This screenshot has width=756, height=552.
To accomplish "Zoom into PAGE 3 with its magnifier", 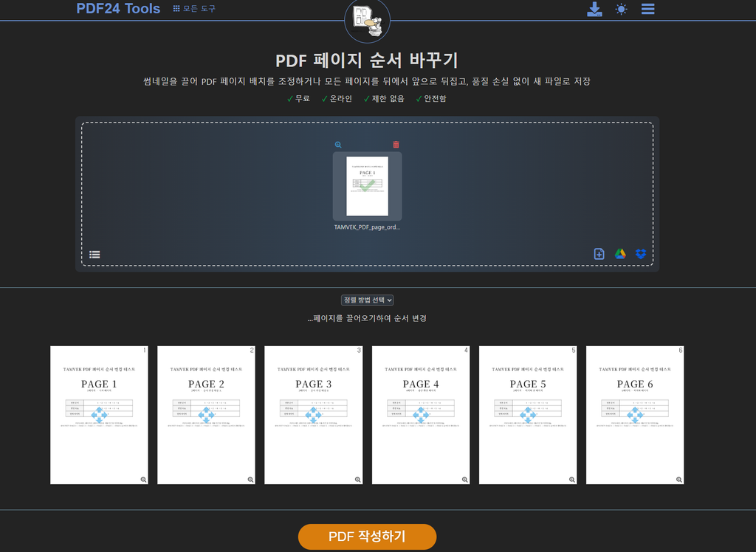I will click(357, 480).
